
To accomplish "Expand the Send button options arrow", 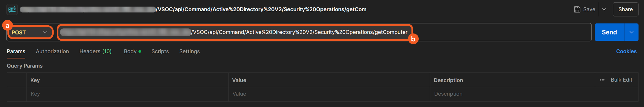I will tap(631, 32).
